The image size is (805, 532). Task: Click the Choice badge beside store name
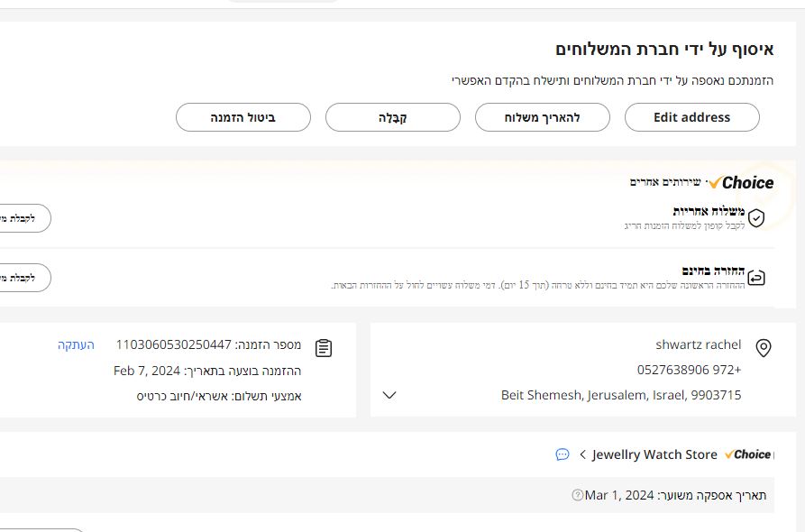coord(748,454)
